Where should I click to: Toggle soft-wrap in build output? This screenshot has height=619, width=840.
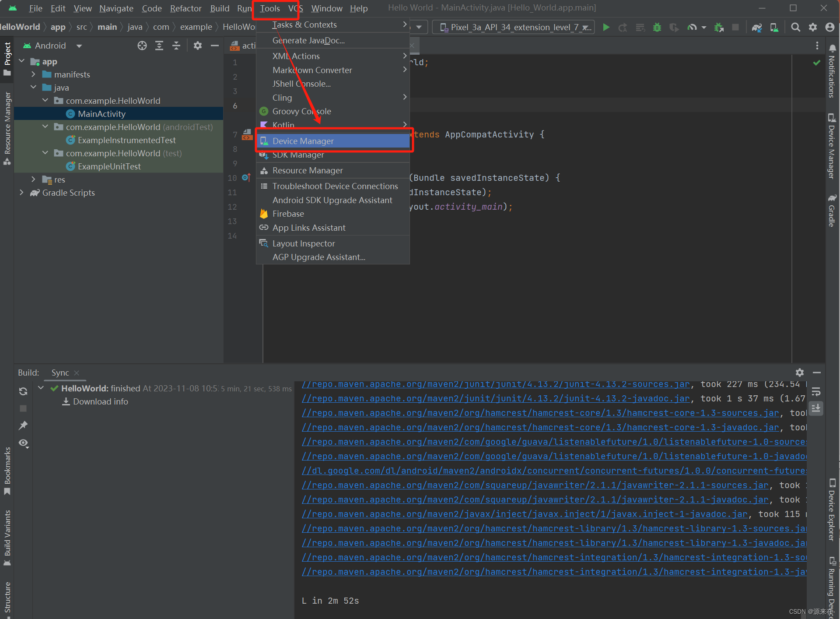(816, 391)
